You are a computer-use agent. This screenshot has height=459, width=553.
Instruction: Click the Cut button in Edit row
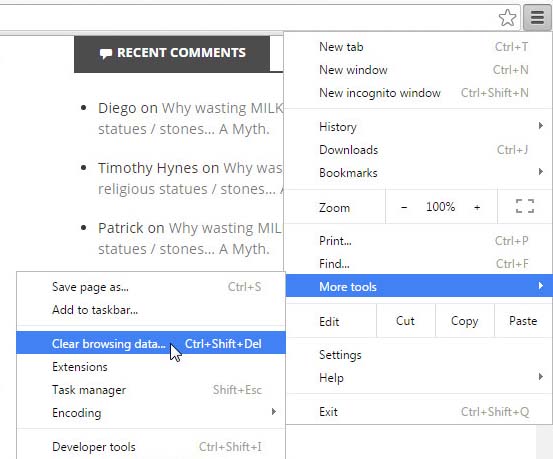coord(405,321)
